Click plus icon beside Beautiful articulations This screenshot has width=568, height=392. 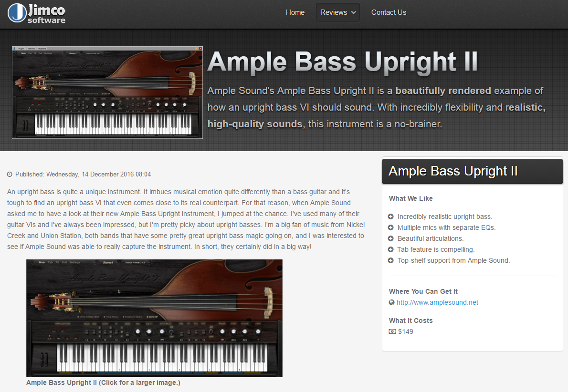(x=391, y=238)
